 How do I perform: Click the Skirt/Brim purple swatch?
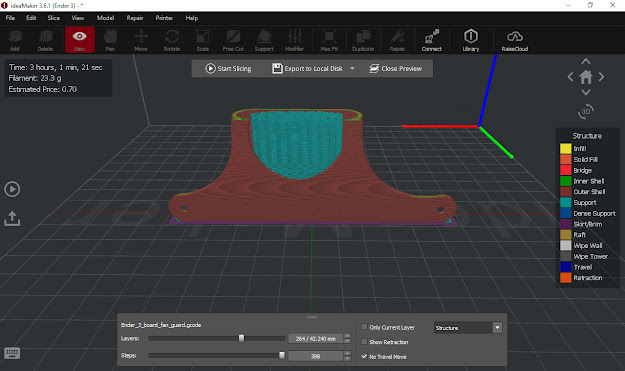coord(566,224)
